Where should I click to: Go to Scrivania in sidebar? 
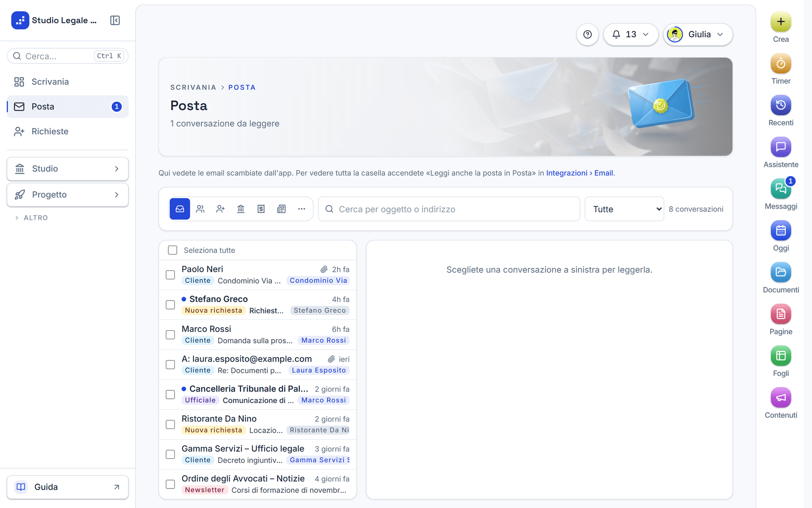[68, 82]
